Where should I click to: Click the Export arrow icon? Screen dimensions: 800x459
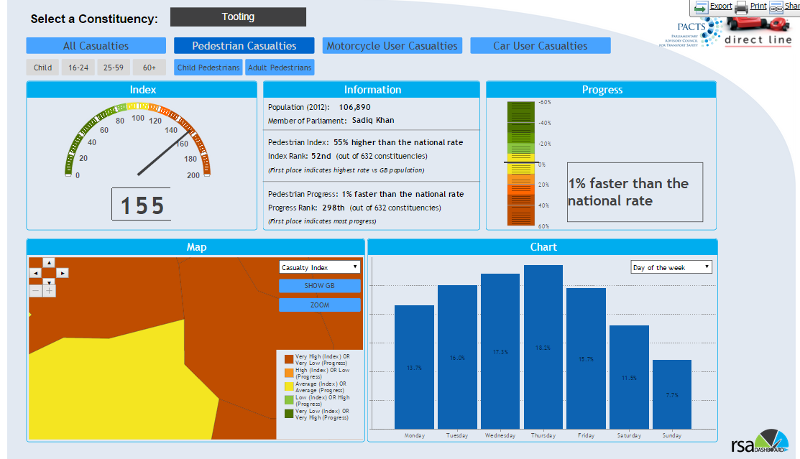pos(701,7)
